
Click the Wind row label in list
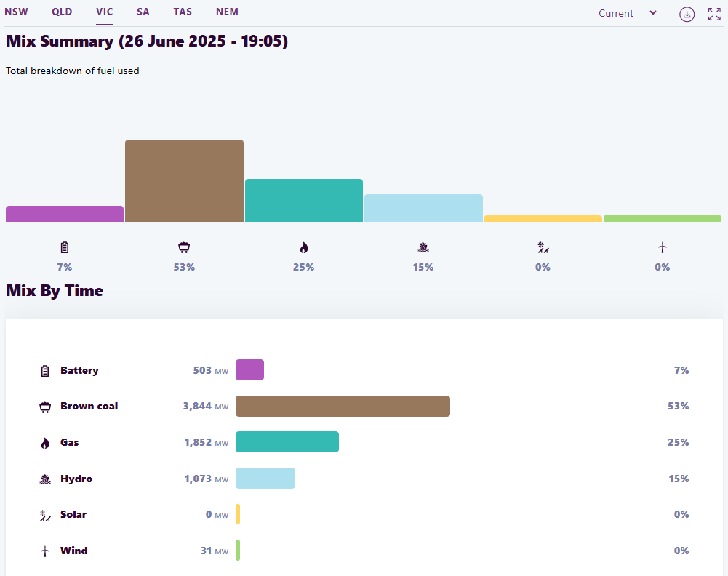[73, 551]
